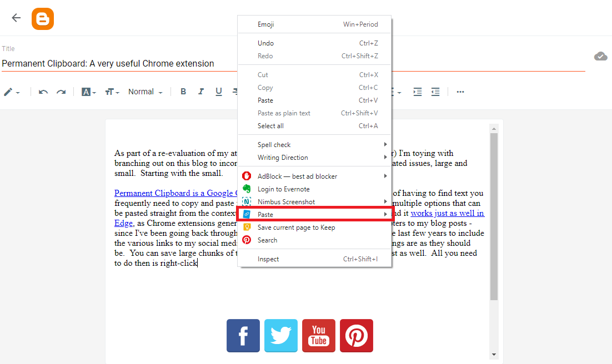
Task: Click the Pinterest icon in context menu
Action: [x=247, y=240]
